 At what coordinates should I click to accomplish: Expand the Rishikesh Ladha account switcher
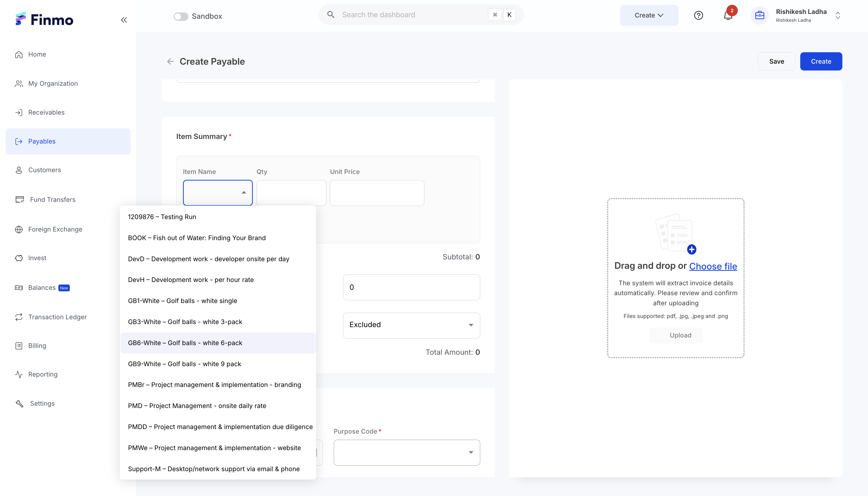pos(837,16)
